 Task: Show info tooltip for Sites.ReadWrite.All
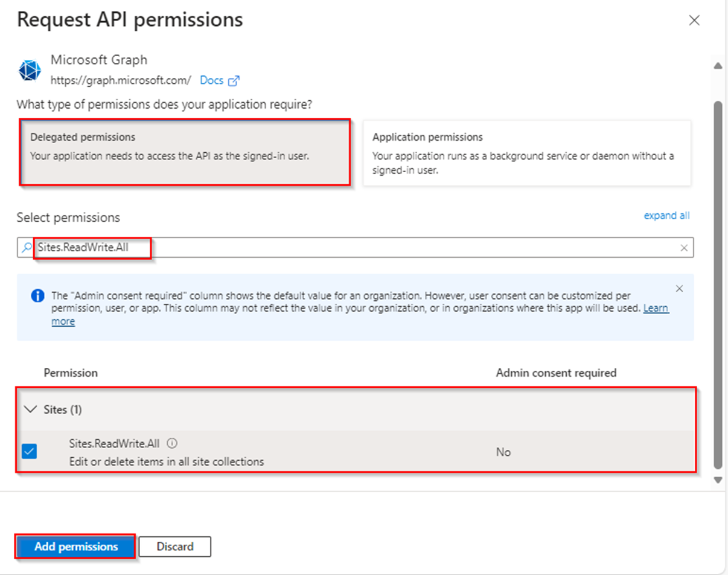click(172, 443)
